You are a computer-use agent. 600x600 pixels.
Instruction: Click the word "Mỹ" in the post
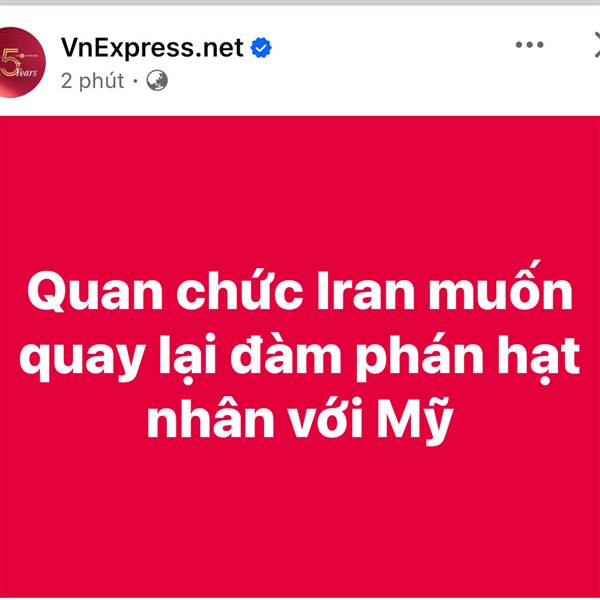tap(415, 419)
